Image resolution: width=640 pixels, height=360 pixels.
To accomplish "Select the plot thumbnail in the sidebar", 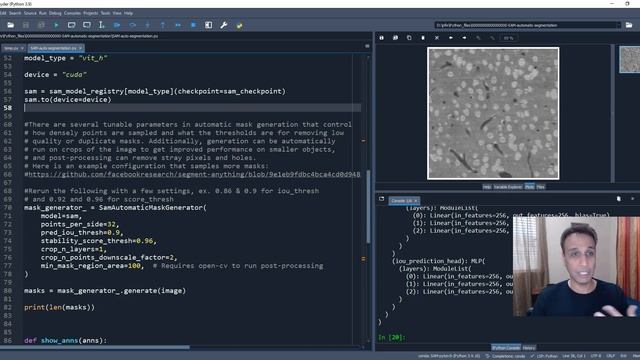I will pyautogui.click(x=629, y=60).
